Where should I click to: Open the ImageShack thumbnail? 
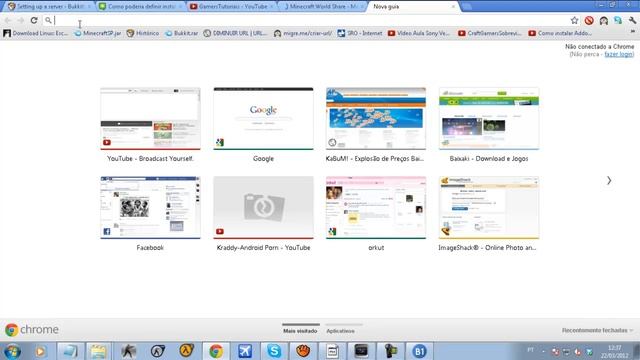coord(489,208)
